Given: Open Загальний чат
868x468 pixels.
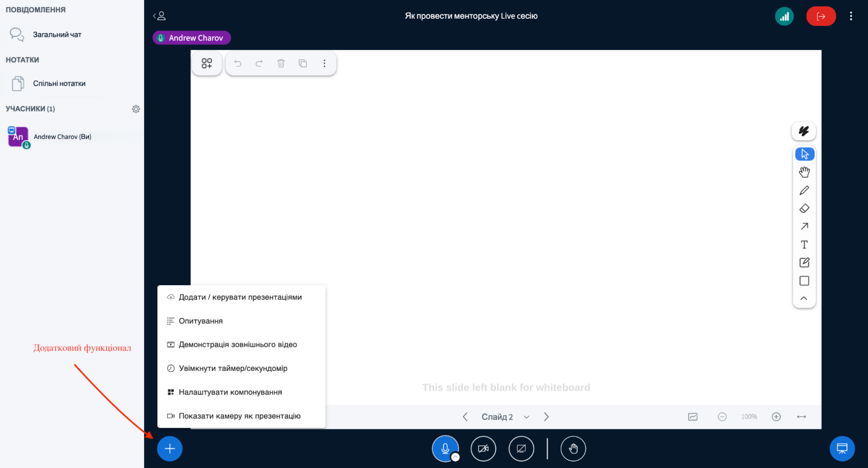Looking at the screenshot, I should point(57,35).
